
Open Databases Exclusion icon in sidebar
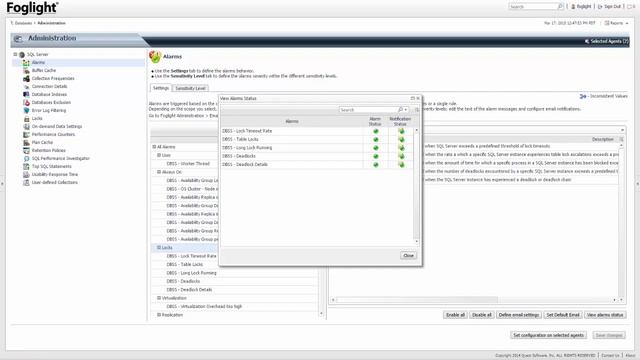[26, 102]
